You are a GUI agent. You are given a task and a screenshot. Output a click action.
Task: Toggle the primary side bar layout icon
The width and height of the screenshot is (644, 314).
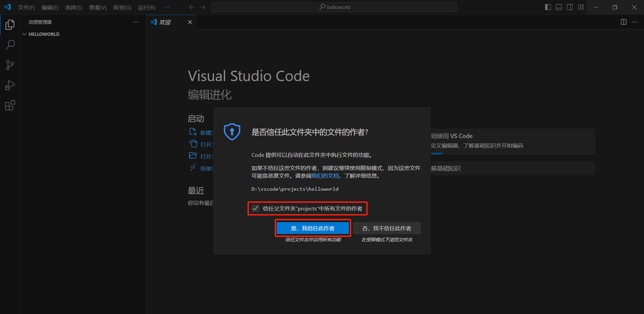coord(548,7)
